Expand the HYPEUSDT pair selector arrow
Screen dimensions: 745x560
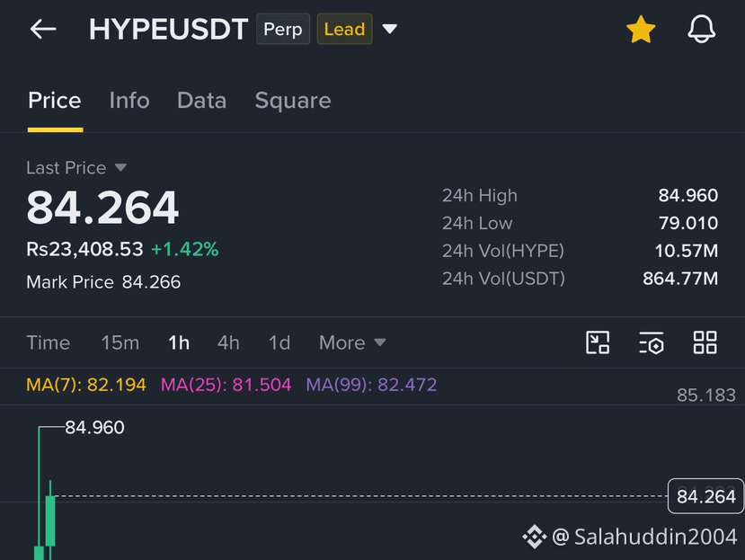click(x=390, y=29)
